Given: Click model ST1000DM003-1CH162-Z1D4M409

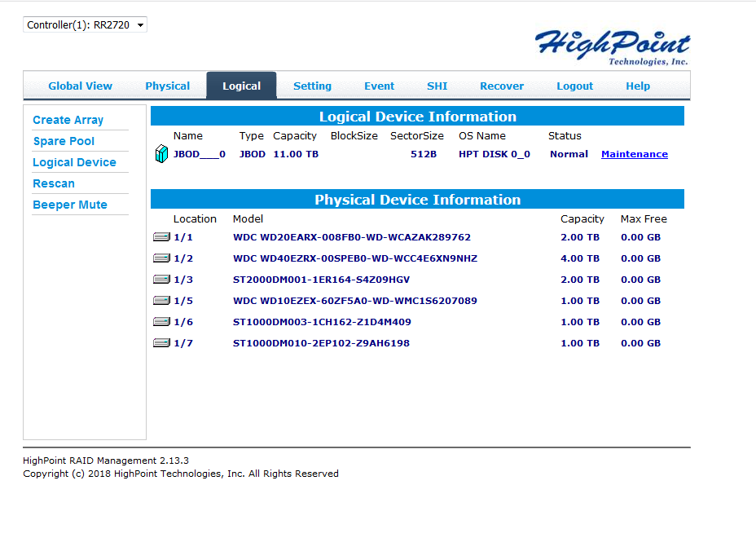Looking at the screenshot, I should (322, 322).
